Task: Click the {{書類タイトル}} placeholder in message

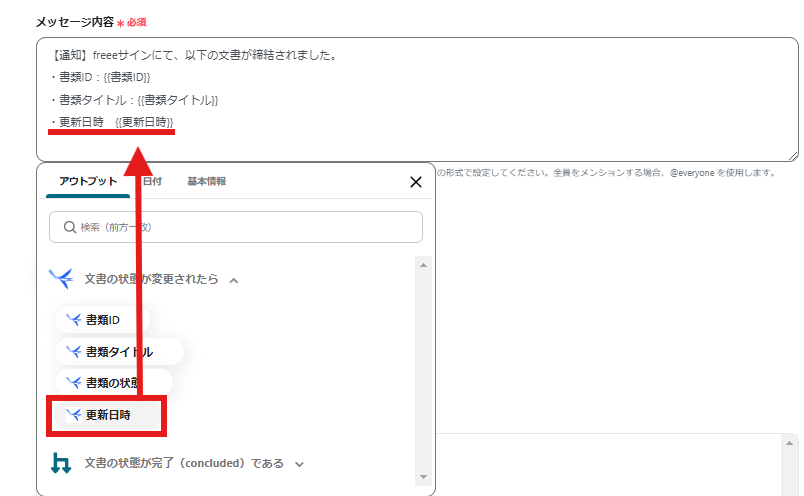Action: point(178,100)
